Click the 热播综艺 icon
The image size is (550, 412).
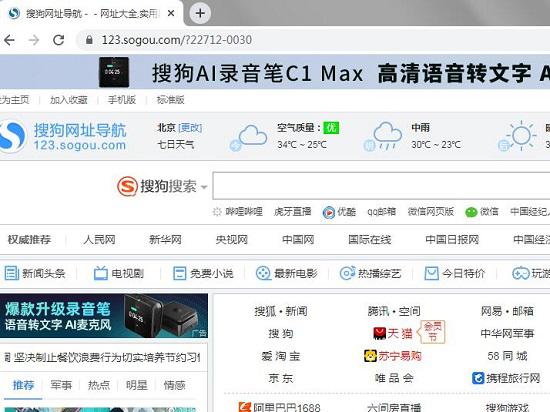click(347, 273)
